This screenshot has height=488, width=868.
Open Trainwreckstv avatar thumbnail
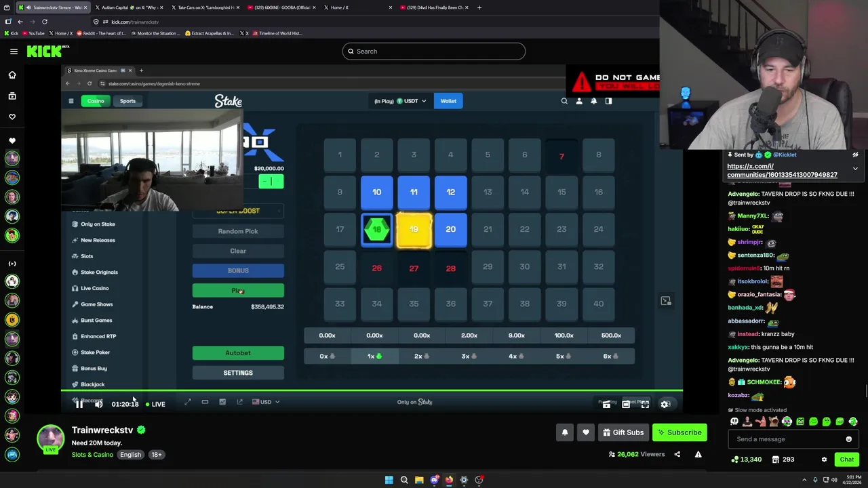51,438
